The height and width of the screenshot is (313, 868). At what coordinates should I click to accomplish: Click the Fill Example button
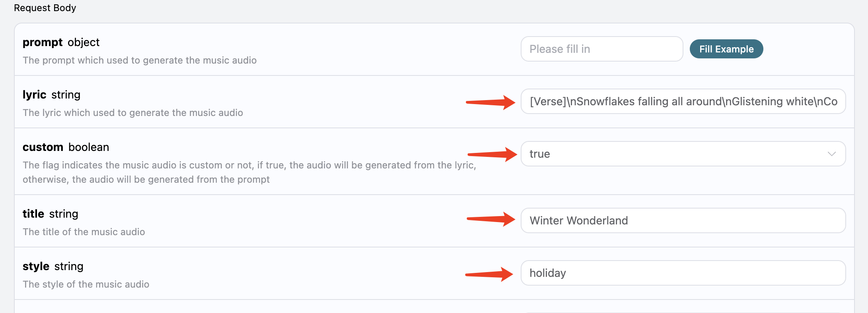(x=726, y=49)
